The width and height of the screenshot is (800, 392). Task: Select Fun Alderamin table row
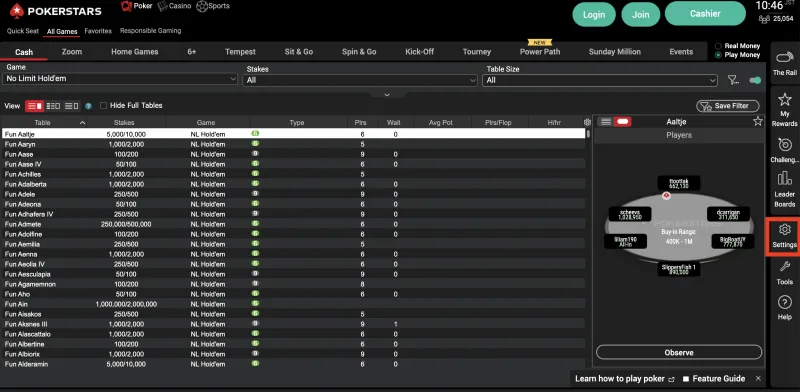pyautogui.click(x=293, y=364)
